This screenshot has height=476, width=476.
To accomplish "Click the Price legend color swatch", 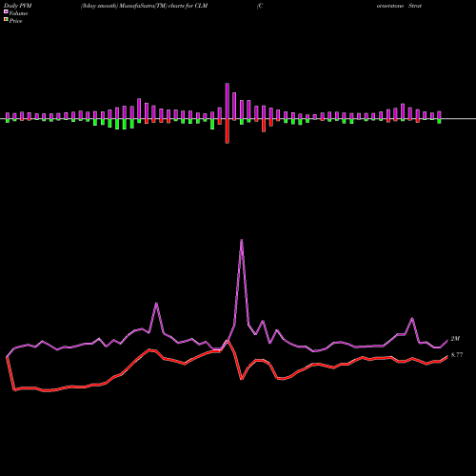I will (x=6, y=20).
